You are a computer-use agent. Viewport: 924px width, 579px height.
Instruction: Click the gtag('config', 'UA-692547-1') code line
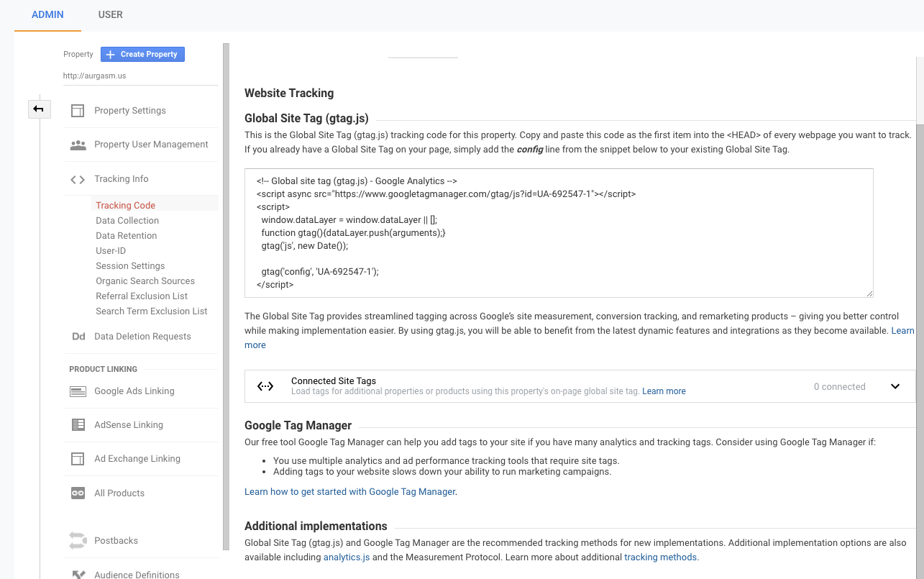coord(320,272)
